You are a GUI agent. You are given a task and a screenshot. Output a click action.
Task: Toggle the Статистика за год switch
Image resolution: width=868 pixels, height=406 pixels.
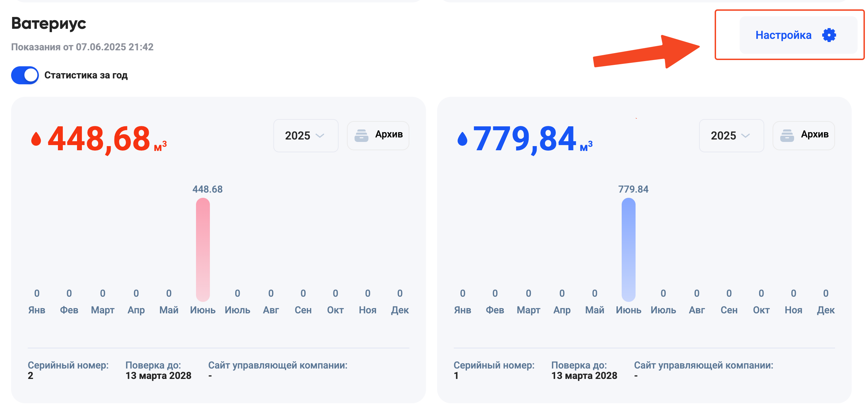[25, 75]
